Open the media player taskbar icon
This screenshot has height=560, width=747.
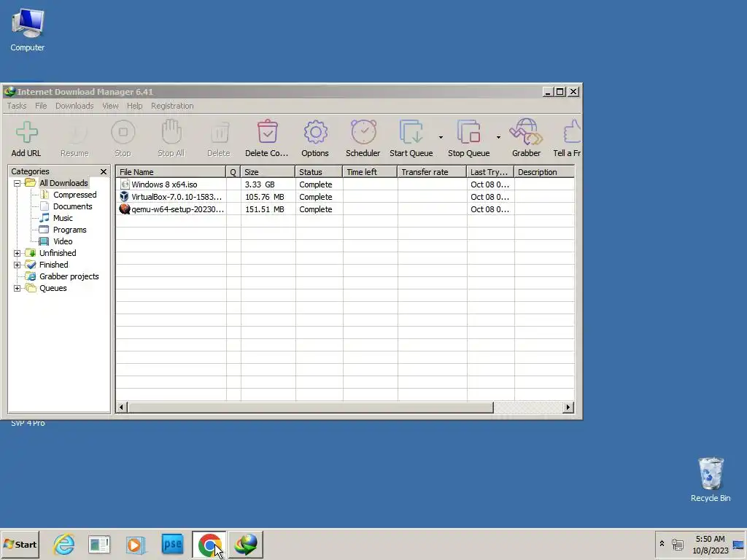coord(136,544)
